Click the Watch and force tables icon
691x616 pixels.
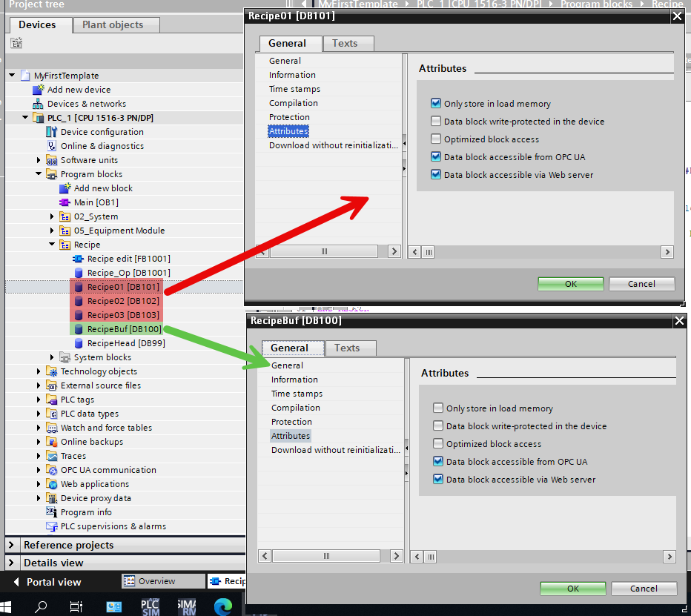pyautogui.click(x=52, y=428)
